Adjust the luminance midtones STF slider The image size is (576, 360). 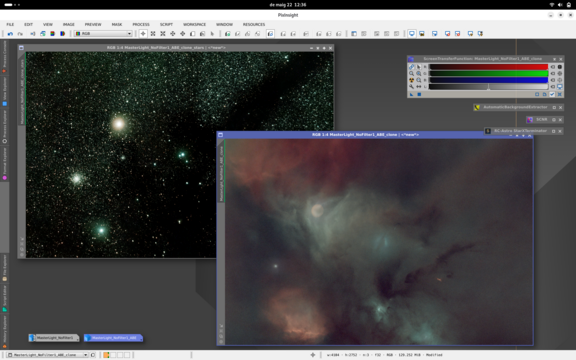tap(488, 87)
